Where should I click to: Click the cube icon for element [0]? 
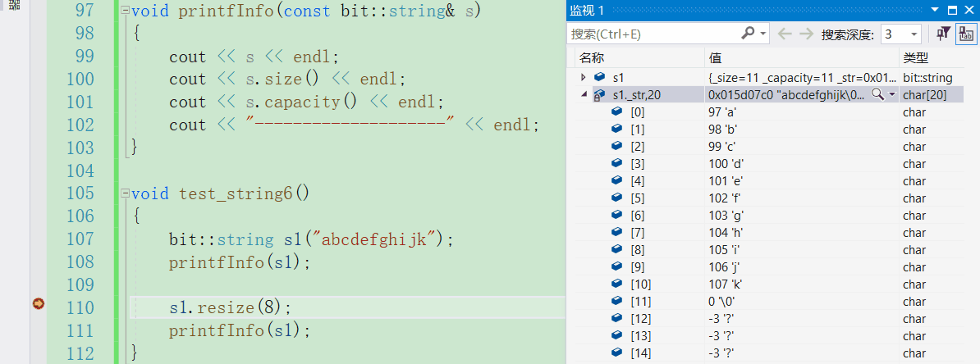(617, 112)
